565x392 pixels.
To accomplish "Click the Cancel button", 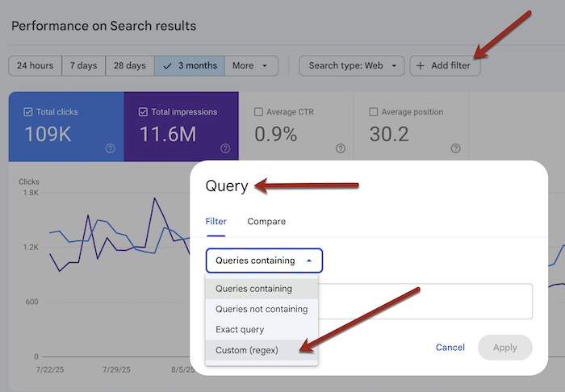I will point(450,348).
